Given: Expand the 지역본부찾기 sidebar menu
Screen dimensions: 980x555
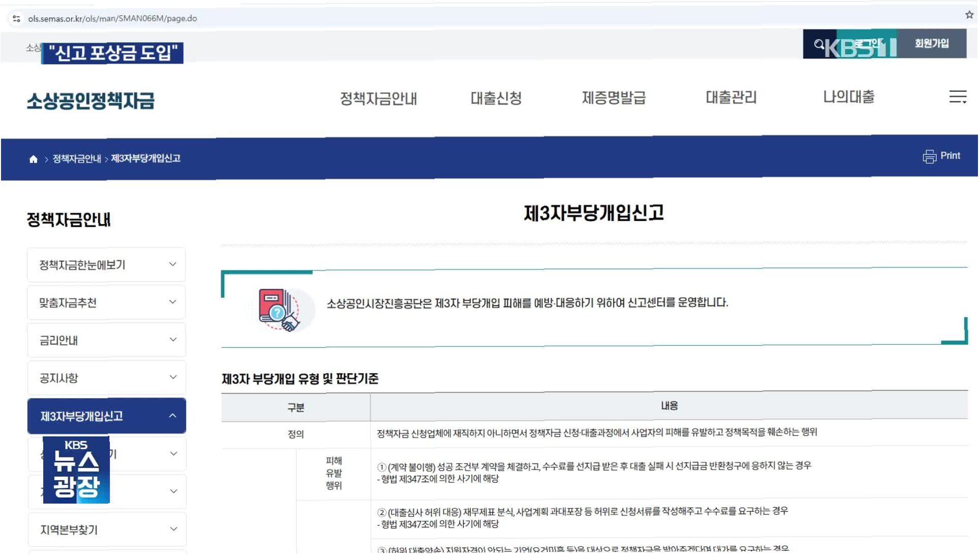Looking at the screenshot, I should tap(106, 530).
